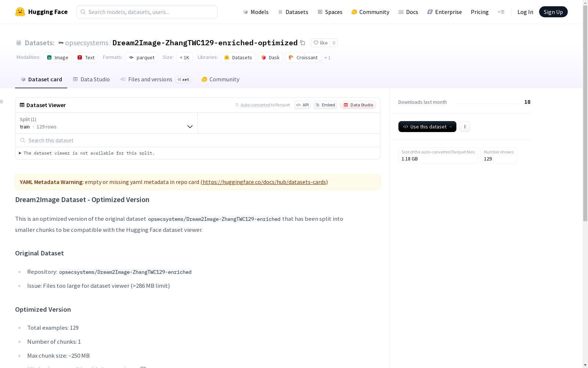Open the datasets-cards documentation link
Viewport: 588px width, 368px height.
point(264,182)
